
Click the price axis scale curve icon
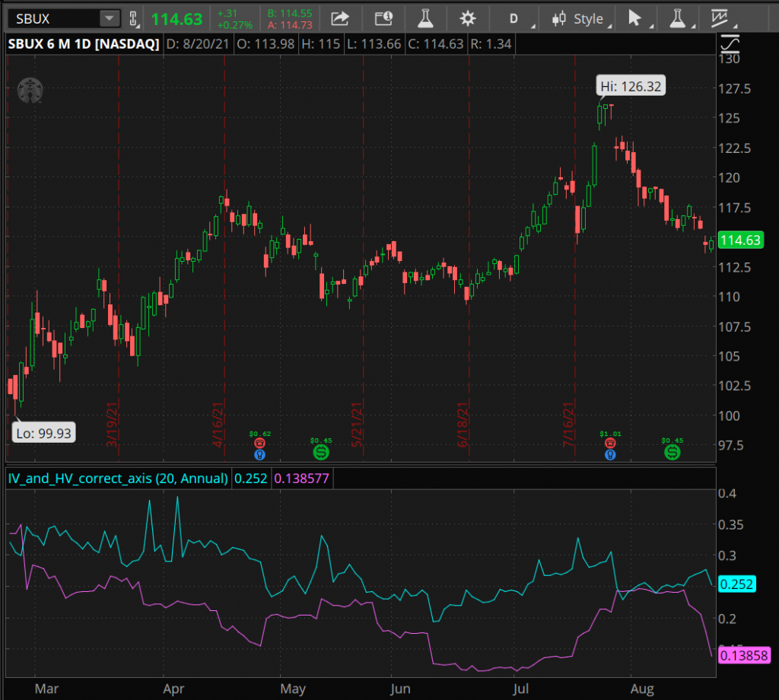730,44
